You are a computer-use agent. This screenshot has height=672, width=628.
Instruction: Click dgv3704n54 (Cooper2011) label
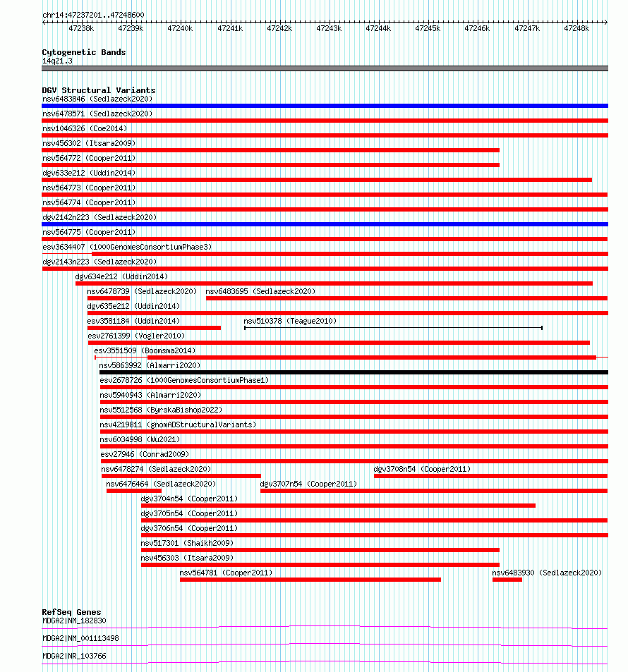[189, 499]
